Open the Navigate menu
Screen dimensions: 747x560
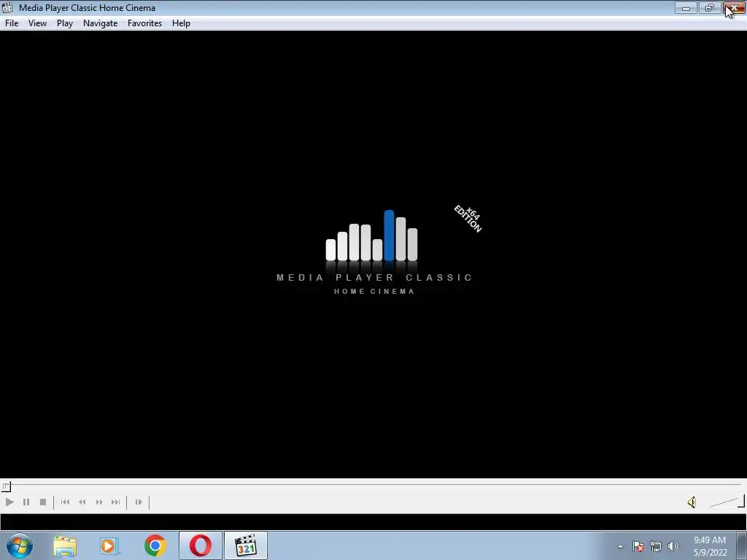(100, 23)
